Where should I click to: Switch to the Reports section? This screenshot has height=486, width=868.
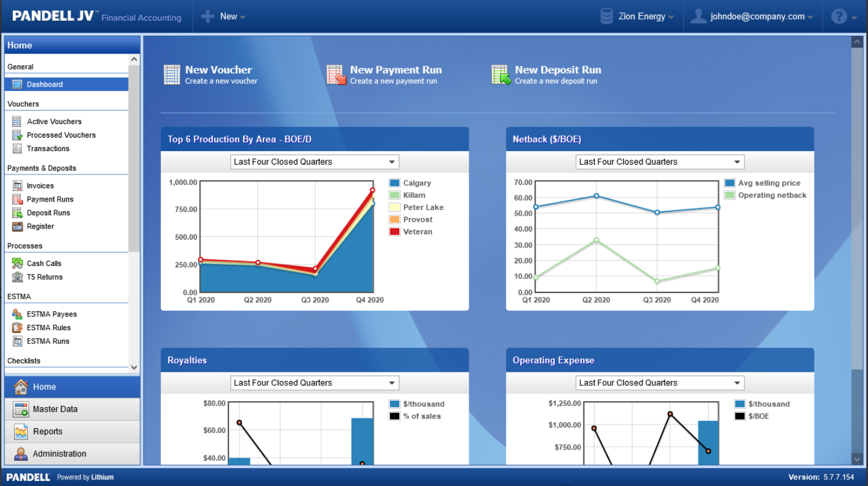[72, 431]
